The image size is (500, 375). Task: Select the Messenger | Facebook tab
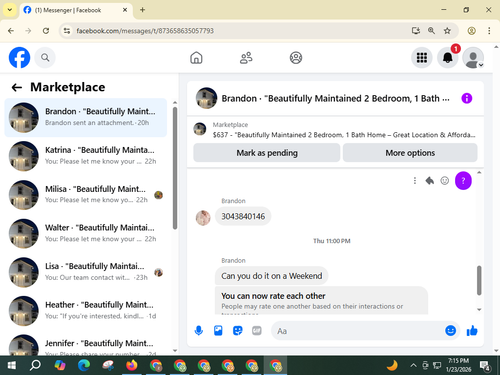coord(76,10)
